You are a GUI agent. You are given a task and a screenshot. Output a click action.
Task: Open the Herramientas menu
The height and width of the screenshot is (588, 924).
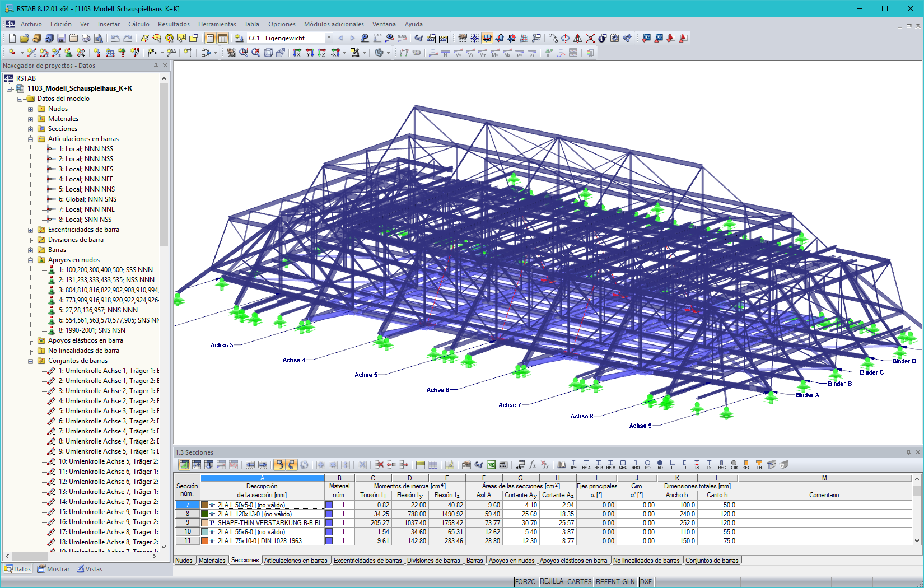(217, 24)
